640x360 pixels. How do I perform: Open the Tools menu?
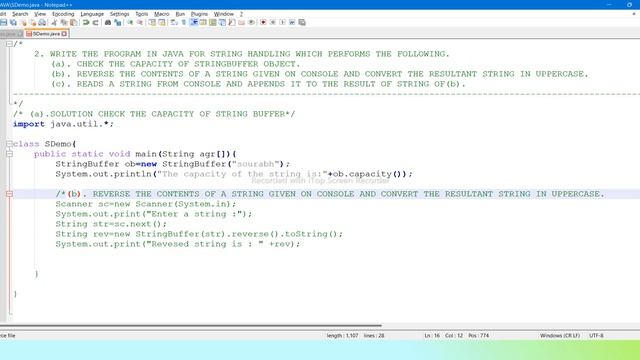coord(142,14)
